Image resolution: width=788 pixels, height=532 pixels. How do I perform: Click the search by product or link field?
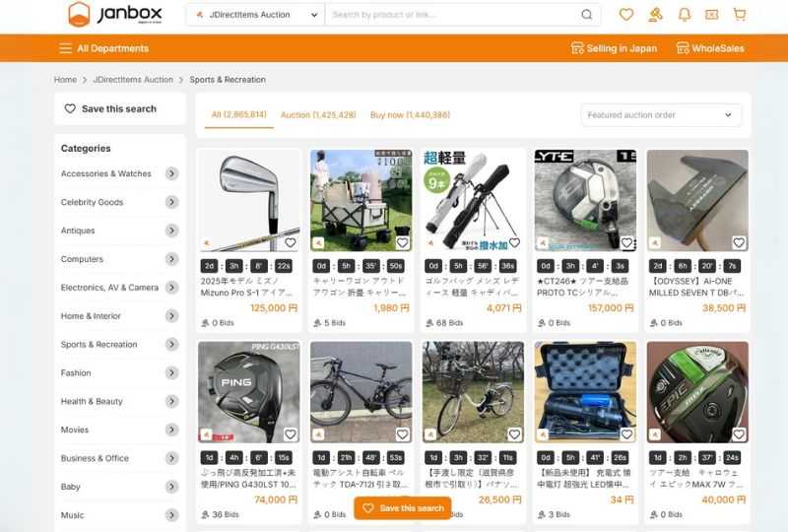(452, 15)
